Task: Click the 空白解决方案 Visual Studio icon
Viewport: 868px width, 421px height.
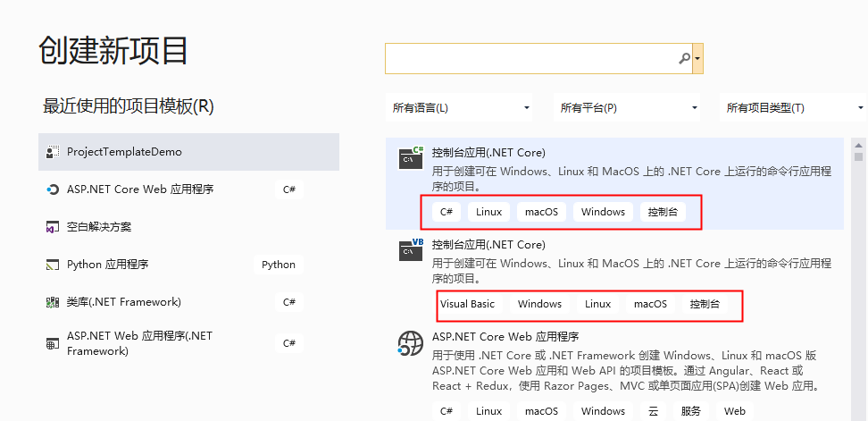Action: coord(52,227)
